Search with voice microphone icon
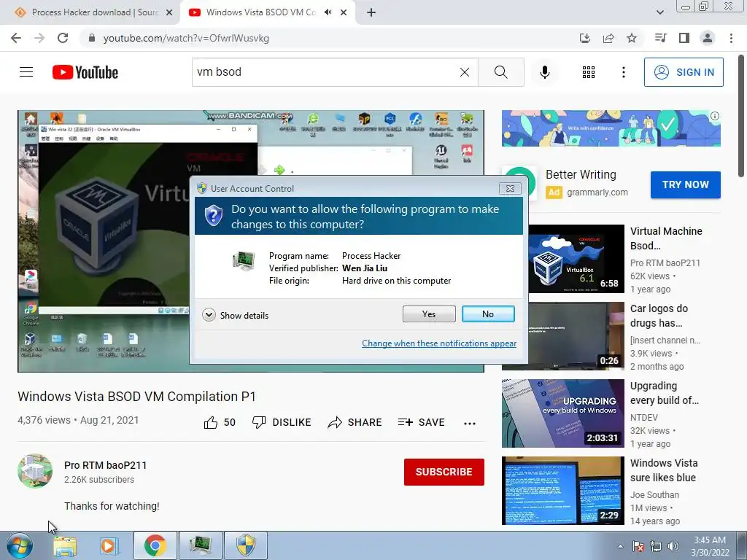 545,72
